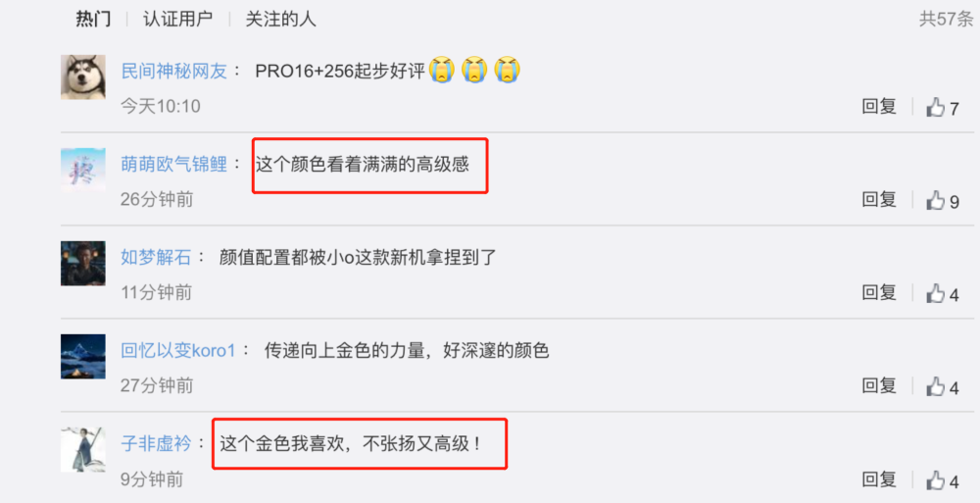The height and width of the screenshot is (503, 980).
Task: Reply to 回忆以变koro1's comment
Action: (x=879, y=385)
